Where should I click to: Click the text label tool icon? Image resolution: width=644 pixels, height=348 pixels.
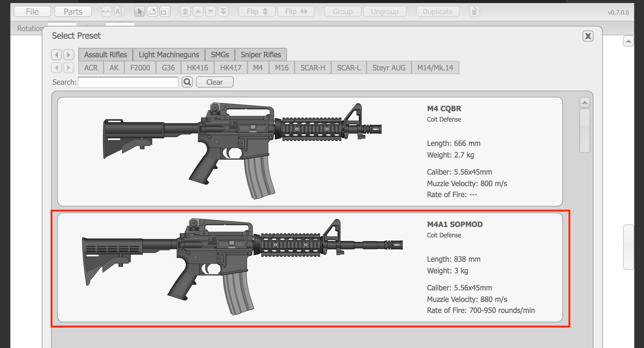coord(119,12)
